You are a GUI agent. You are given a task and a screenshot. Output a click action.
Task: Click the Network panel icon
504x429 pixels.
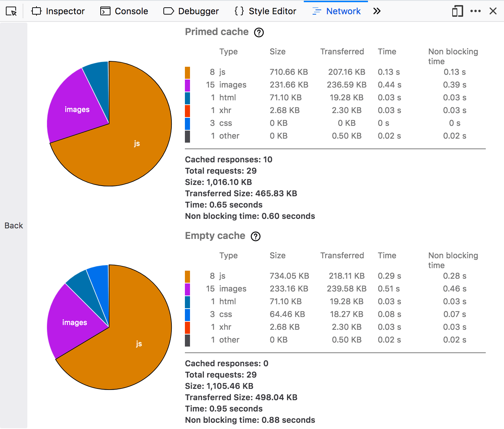pos(316,11)
